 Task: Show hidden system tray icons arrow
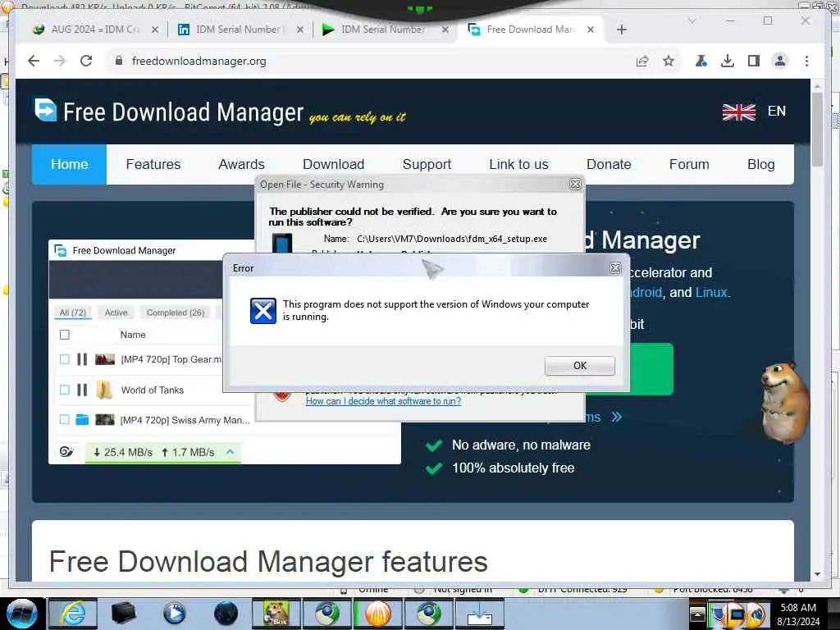pyautogui.click(x=697, y=614)
